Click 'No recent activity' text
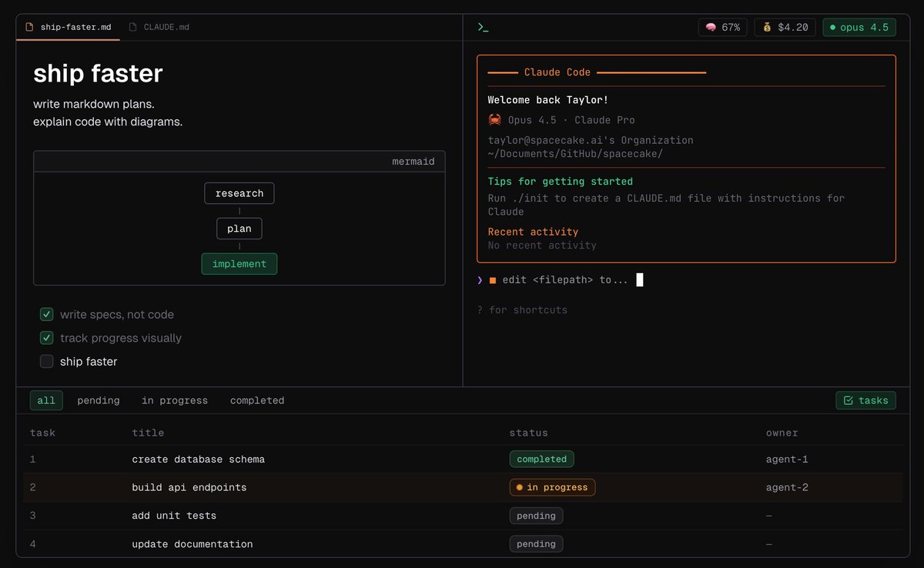The width and height of the screenshot is (924, 568). coord(542,246)
